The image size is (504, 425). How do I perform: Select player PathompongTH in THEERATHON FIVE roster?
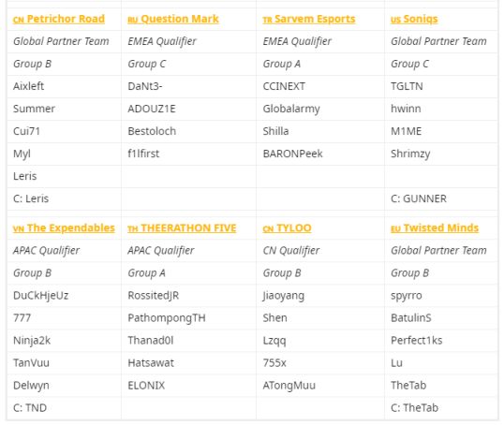pos(167,318)
